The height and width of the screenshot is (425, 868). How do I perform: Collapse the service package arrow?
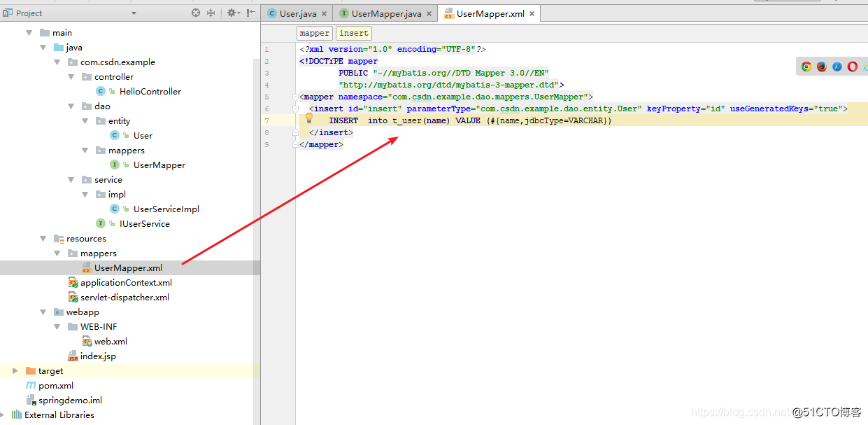pos(71,180)
